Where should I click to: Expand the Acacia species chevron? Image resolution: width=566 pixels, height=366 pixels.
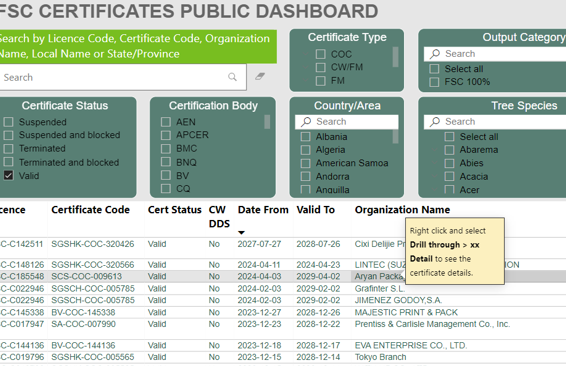[434, 177]
